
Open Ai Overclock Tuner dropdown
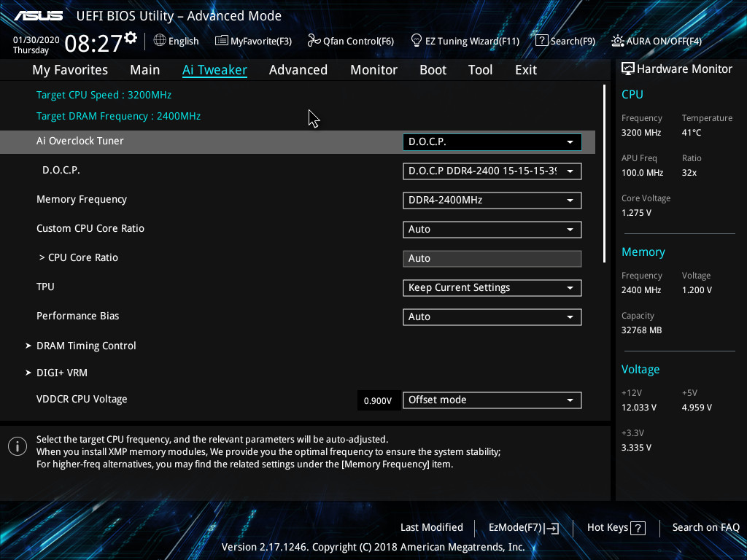click(492, 142)
